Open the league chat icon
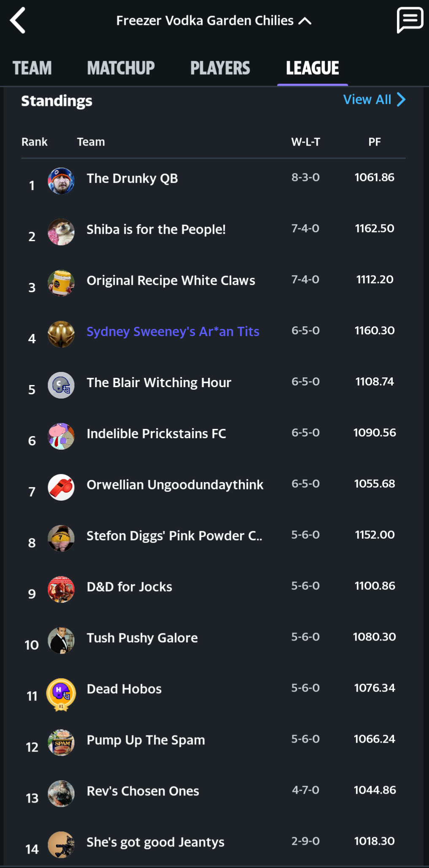The height and width of the screenshot is (868, 429). coord(410,20)
